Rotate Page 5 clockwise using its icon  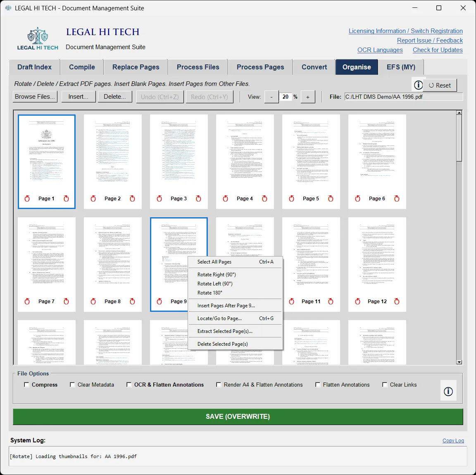click(331, 199)
